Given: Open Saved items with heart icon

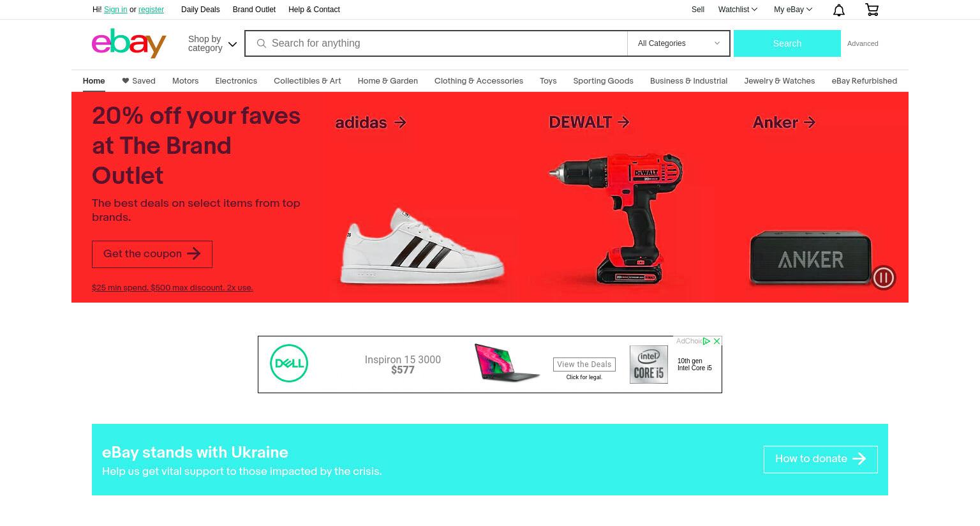Looking at the screenshot, I should (138, 81).
